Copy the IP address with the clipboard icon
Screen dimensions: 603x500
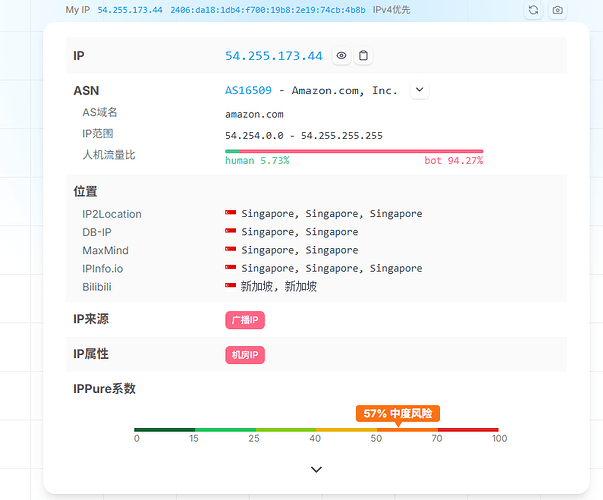point(363,56)
